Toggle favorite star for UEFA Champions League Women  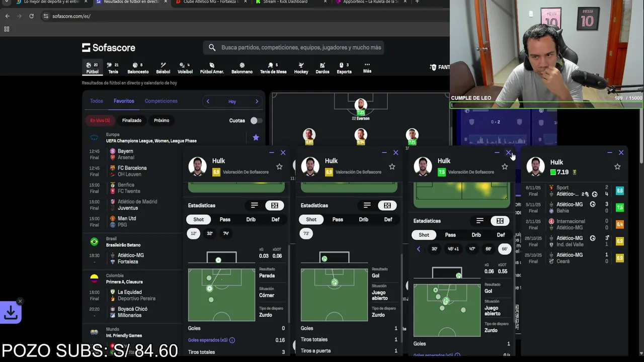256,137
